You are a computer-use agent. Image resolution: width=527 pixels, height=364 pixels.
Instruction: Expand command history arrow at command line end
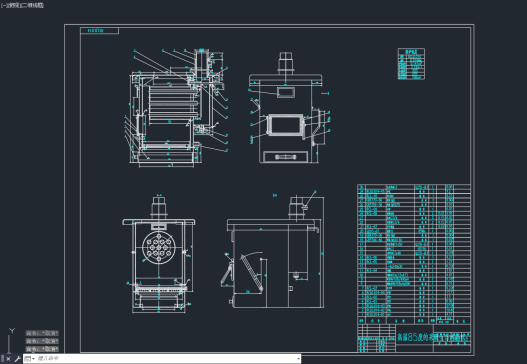point(298,359)
